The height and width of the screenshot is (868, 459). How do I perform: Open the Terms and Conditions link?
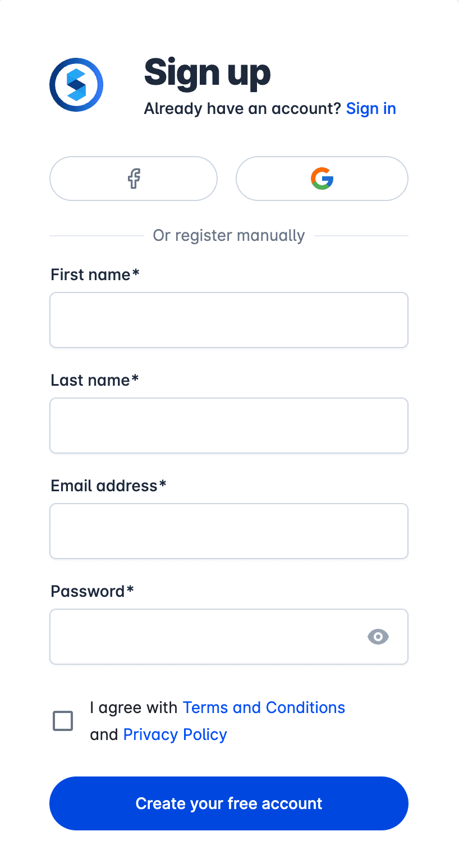[264, 707]
